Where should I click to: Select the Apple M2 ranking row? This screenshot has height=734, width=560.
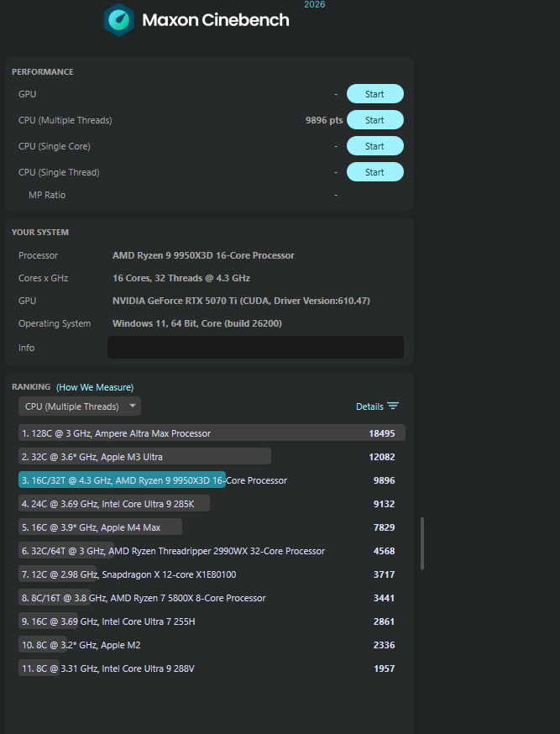212,645
